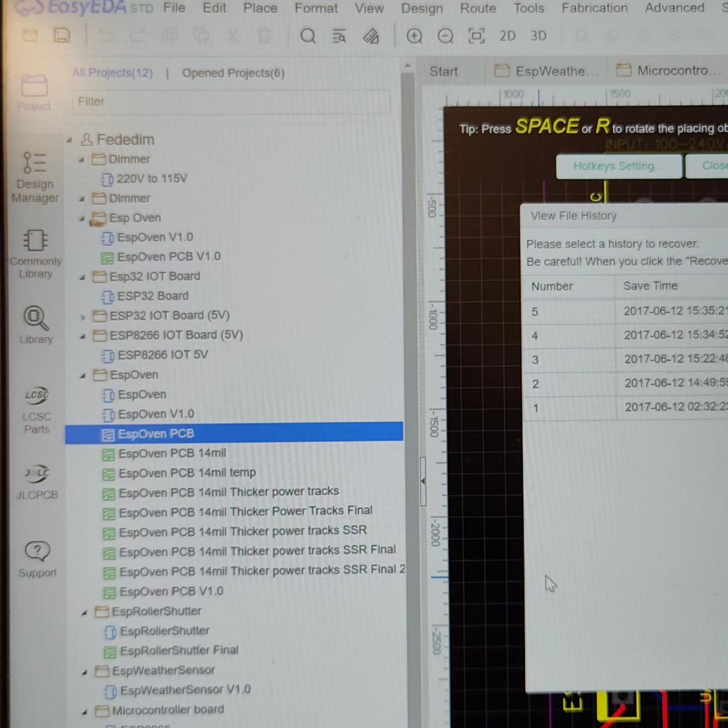
Task: Collapse the Microcontroller board folder
Action: point(84,712)
